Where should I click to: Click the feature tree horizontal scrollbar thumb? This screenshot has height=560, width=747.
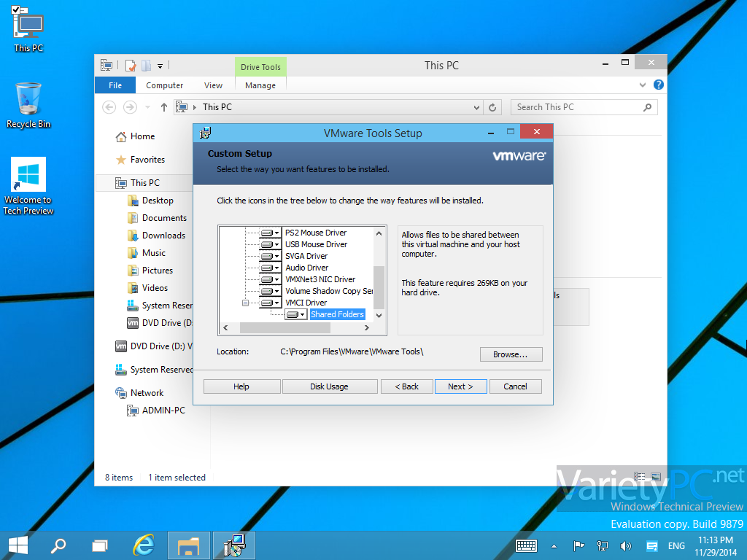pos(285,327)
